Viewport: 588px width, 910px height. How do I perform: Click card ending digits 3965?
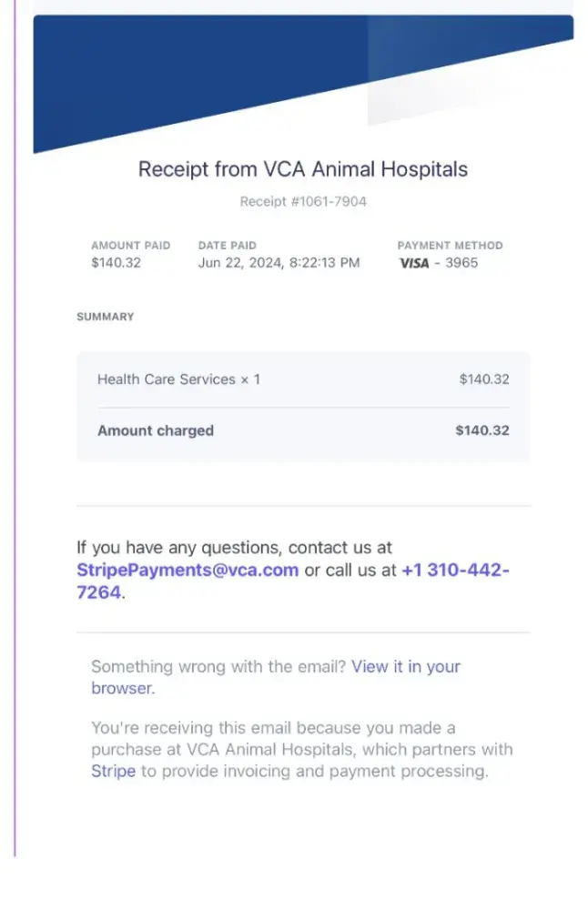point(461,263)
